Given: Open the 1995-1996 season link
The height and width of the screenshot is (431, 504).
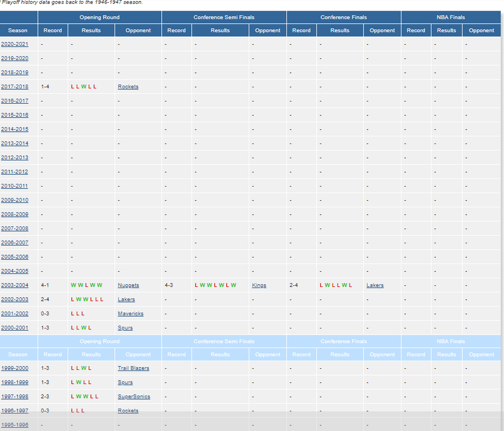Looking at the screenshot, I should tap(15, 425).
